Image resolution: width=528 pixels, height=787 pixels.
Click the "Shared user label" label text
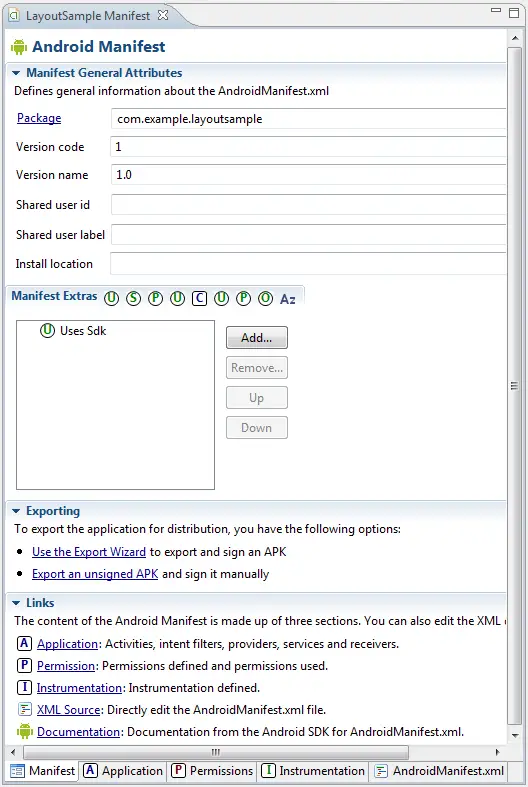tap(60, 235)
